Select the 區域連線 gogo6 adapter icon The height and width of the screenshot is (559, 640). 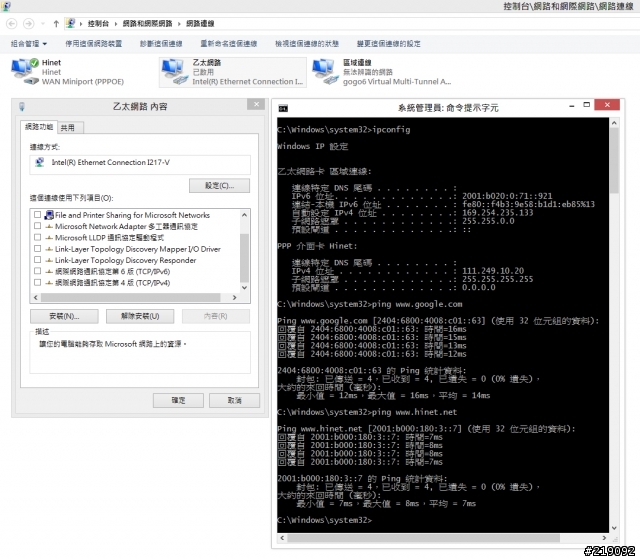coord(326,72)
